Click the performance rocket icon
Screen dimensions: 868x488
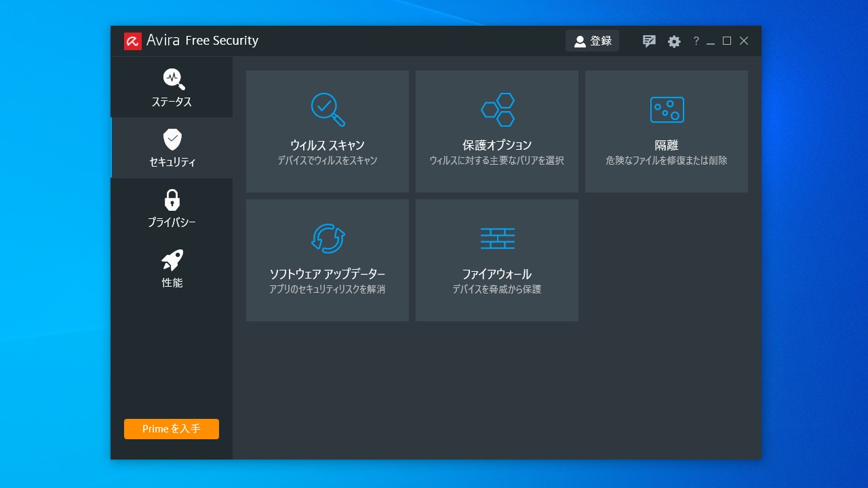(x=172, y=260)
